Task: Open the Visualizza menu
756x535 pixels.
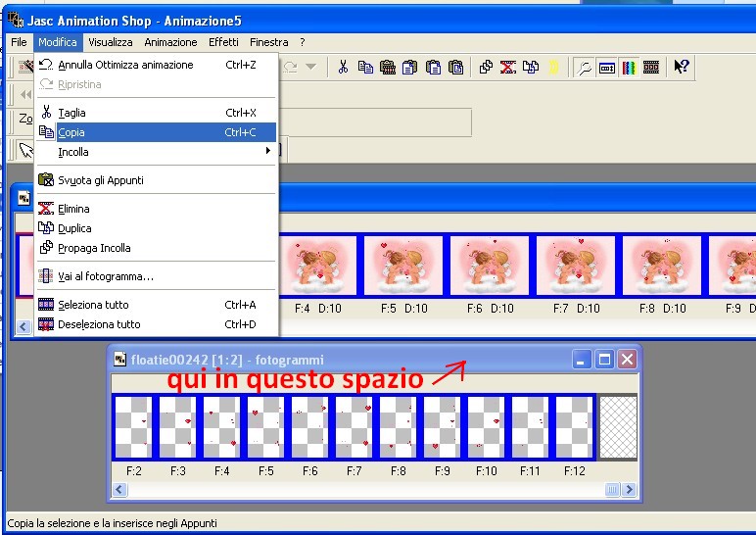Action: [x=111, y=42]
